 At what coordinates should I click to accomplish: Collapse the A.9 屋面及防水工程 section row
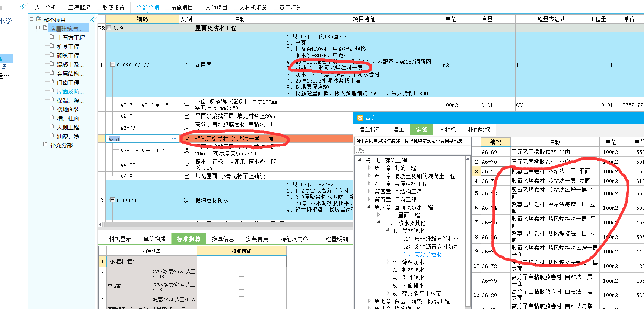(109, 28)
